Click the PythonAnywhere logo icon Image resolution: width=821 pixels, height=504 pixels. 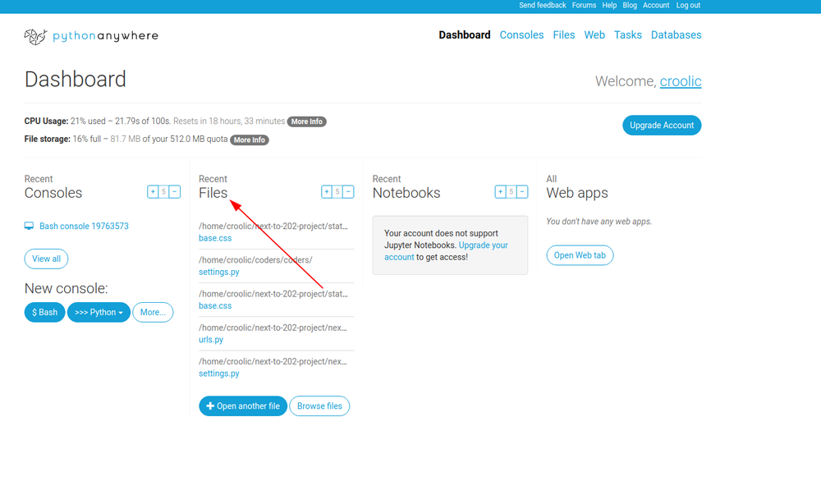(x=35, y=36)
